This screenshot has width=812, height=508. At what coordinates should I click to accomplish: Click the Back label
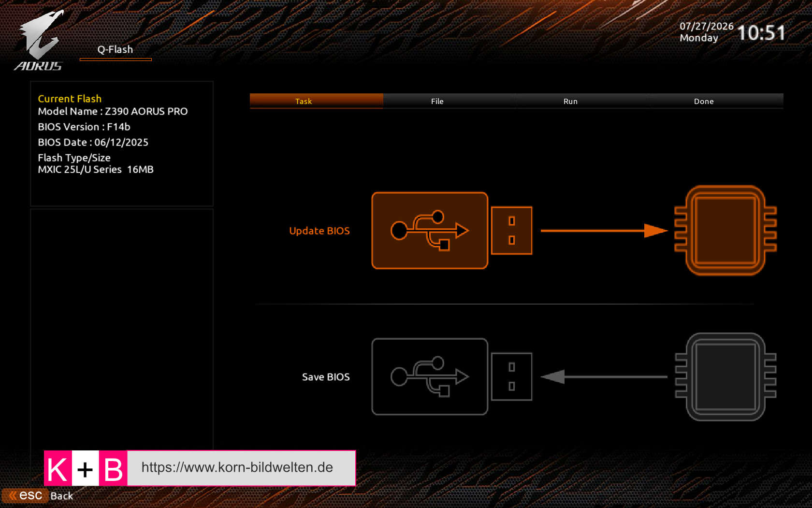point(62,496)
